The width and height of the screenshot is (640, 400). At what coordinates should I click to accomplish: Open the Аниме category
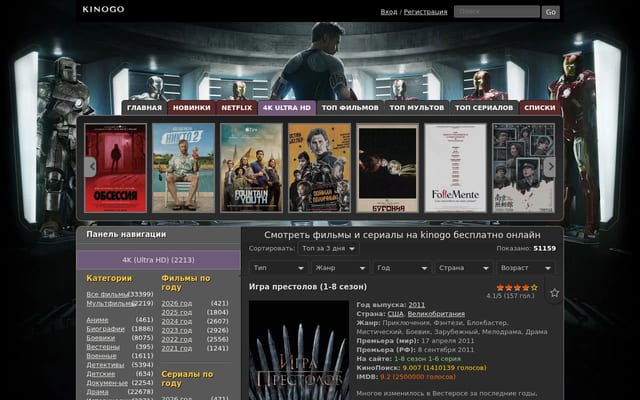tap(97, 320)
